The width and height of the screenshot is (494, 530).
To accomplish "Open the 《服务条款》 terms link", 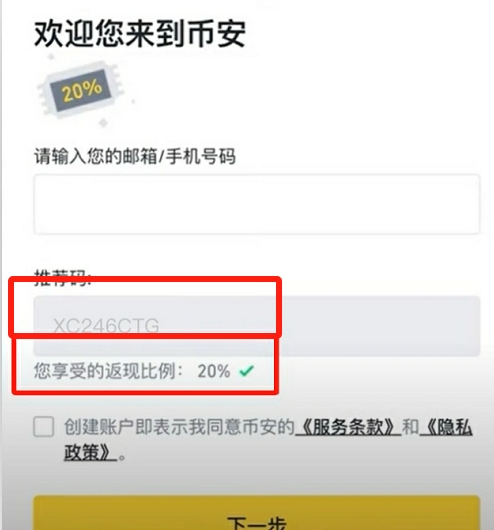I will (348, 427).
